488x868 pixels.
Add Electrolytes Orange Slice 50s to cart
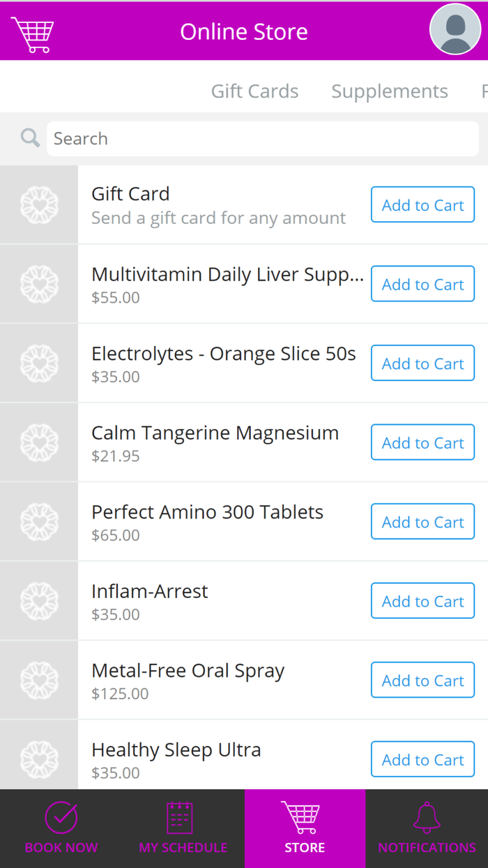coord(422,364)
